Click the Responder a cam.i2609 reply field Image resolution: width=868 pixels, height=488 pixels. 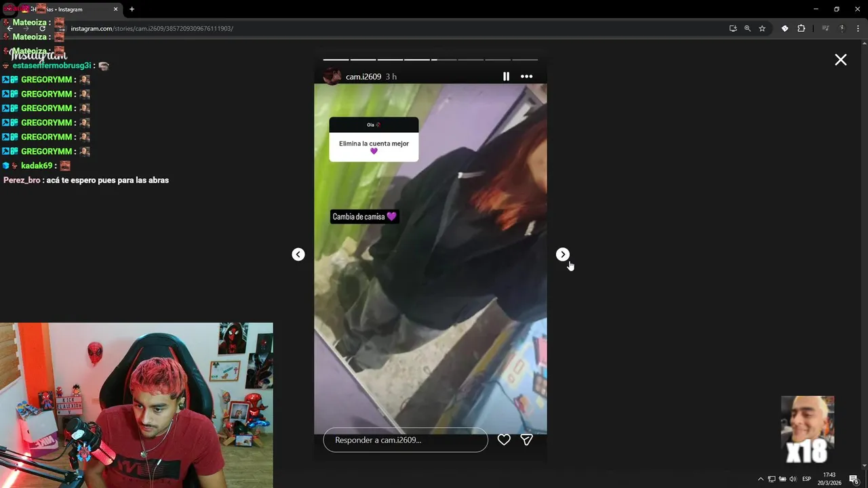(x=406, y=440)
